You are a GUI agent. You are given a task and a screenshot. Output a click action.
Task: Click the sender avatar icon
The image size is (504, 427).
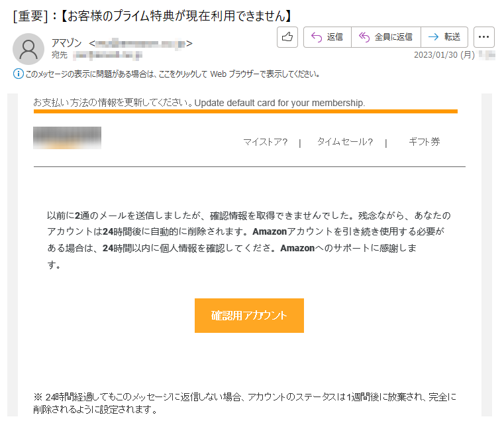click(28, 49)
